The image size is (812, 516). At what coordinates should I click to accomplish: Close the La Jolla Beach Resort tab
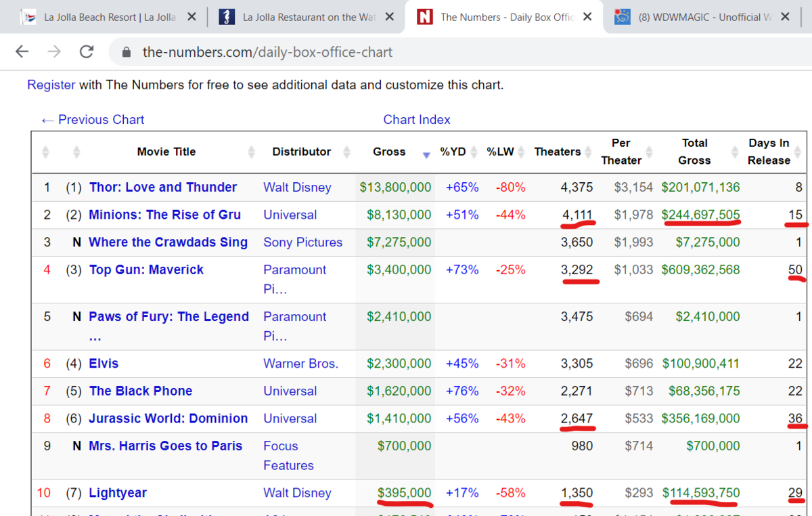pyautogui.click(x=191, y=17)
